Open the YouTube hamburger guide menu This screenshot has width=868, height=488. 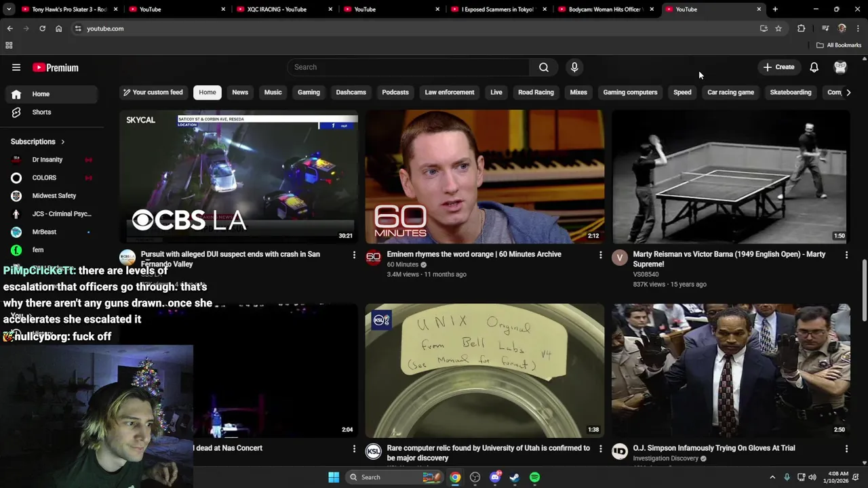tap(16, 67)
